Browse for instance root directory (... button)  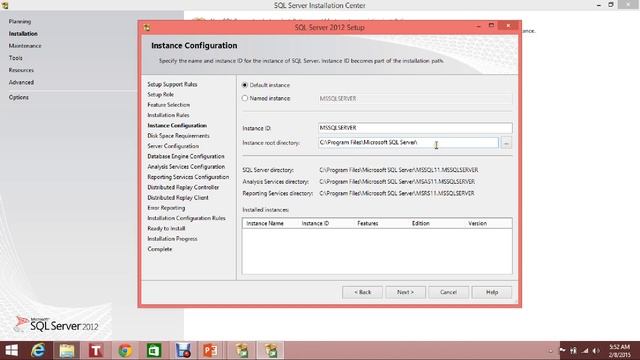[x=506, y=143]
